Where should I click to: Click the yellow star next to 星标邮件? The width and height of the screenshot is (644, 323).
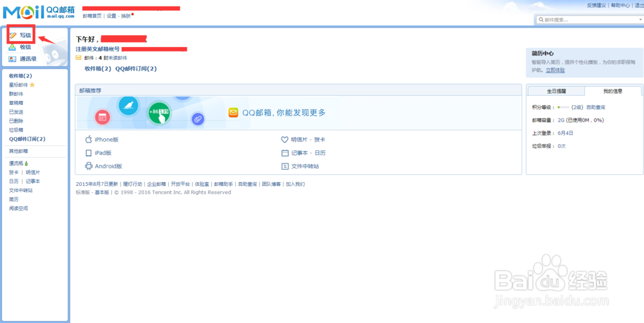click(32, 85)
